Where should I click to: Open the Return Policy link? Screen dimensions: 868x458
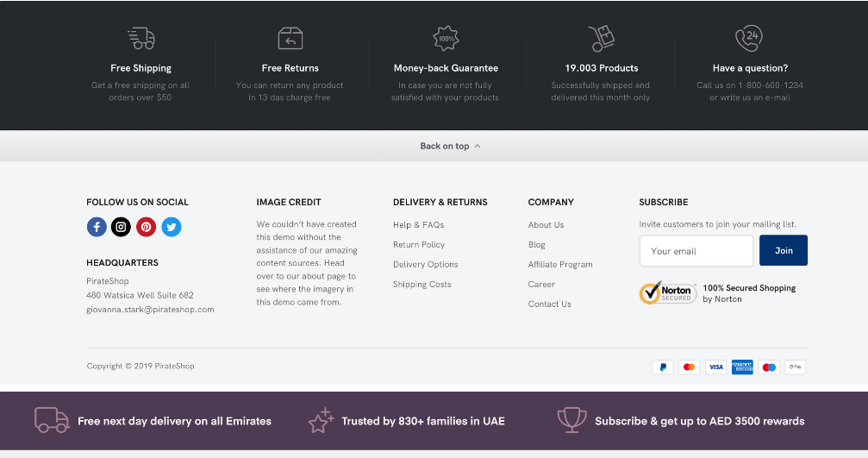click(x=419, y=245)
